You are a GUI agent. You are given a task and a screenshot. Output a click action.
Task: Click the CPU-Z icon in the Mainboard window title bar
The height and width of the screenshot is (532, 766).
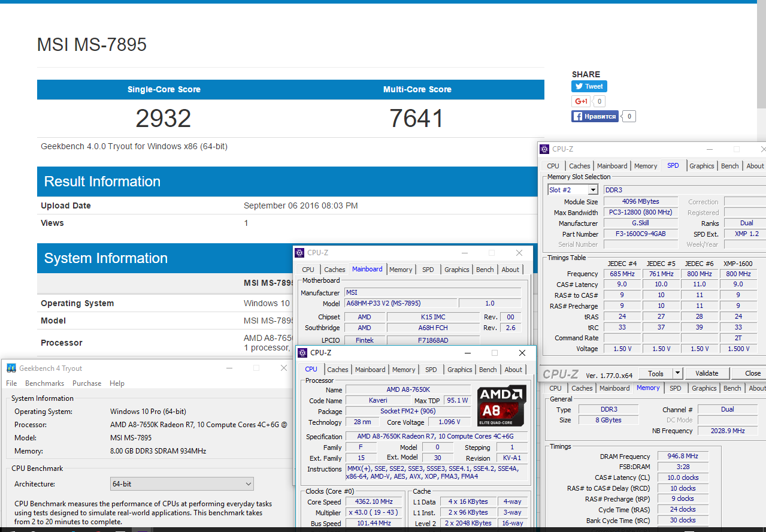299,253
